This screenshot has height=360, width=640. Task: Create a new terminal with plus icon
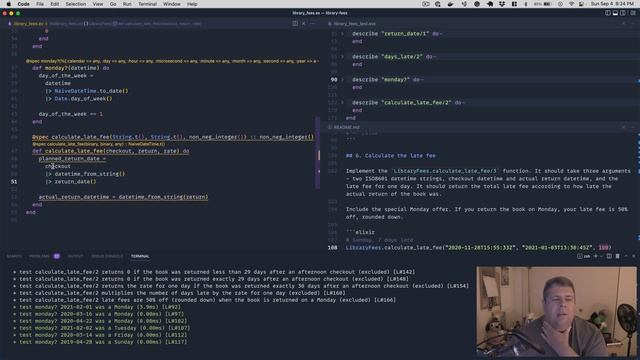596,256
